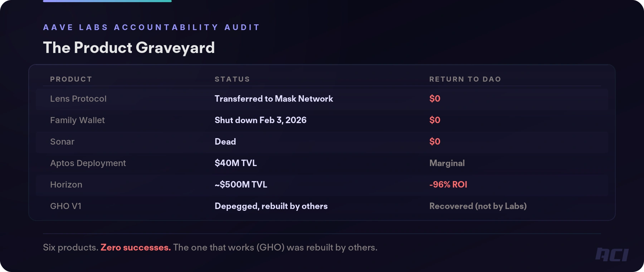Screen dimensions: 644x272
Task: Select the GHO V1 row label
Action: [x=66, y=206]
